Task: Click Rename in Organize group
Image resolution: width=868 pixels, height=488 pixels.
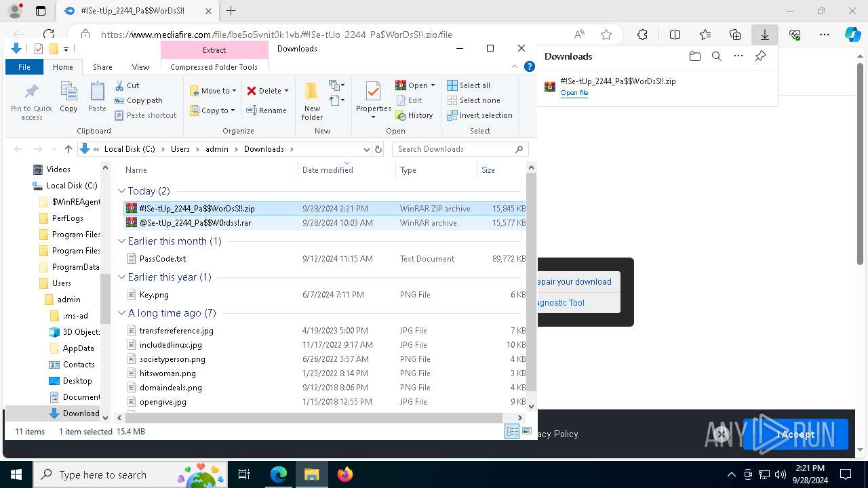Action: click(266, 110)
